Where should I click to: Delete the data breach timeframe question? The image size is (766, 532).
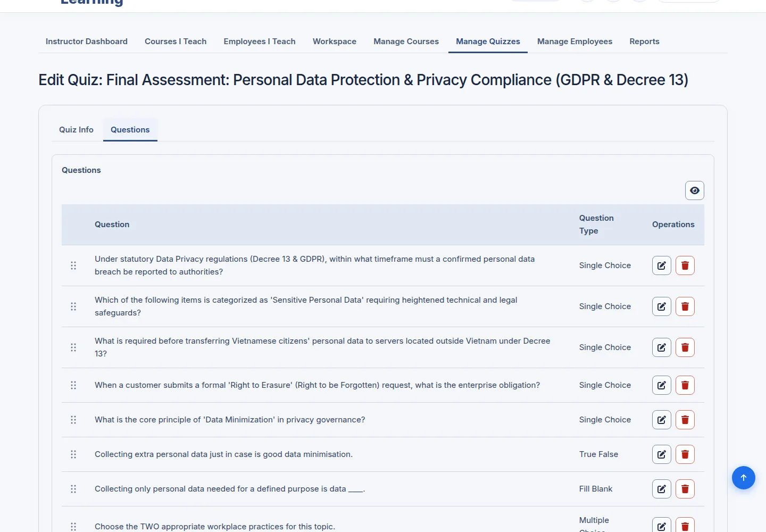click(685, 265)
